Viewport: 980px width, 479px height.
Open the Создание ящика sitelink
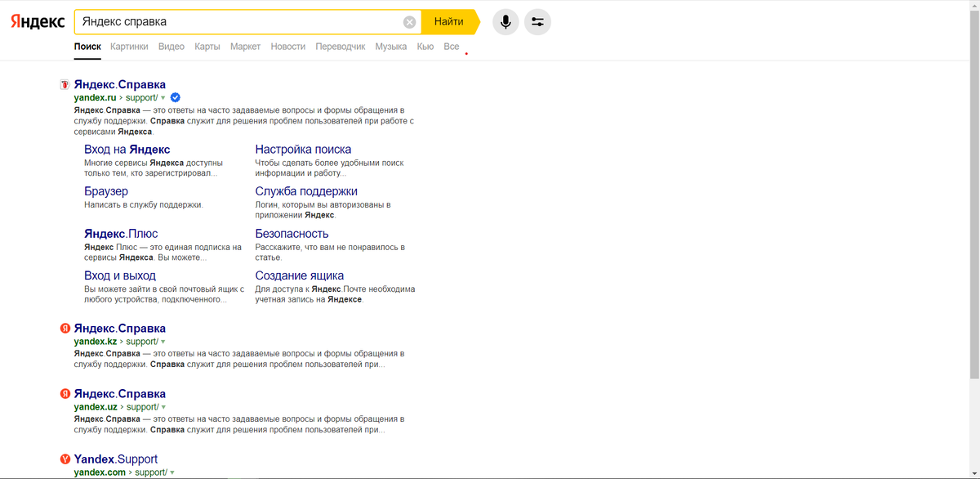tap(300, 275)
